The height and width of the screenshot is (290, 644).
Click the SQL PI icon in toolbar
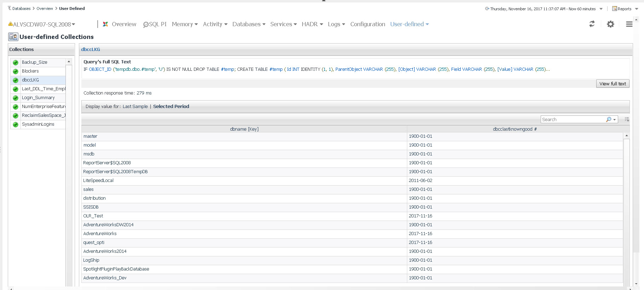pyautogui.click(x=146, y=24)
